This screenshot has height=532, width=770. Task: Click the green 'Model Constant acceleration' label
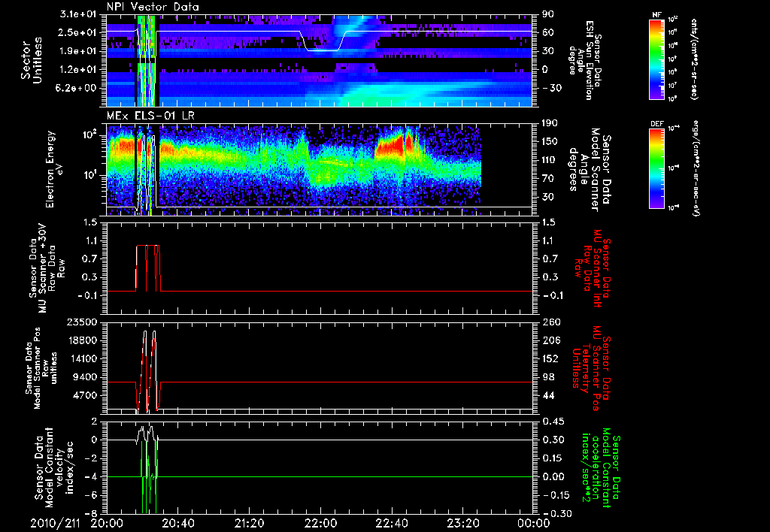pos(600,469)
